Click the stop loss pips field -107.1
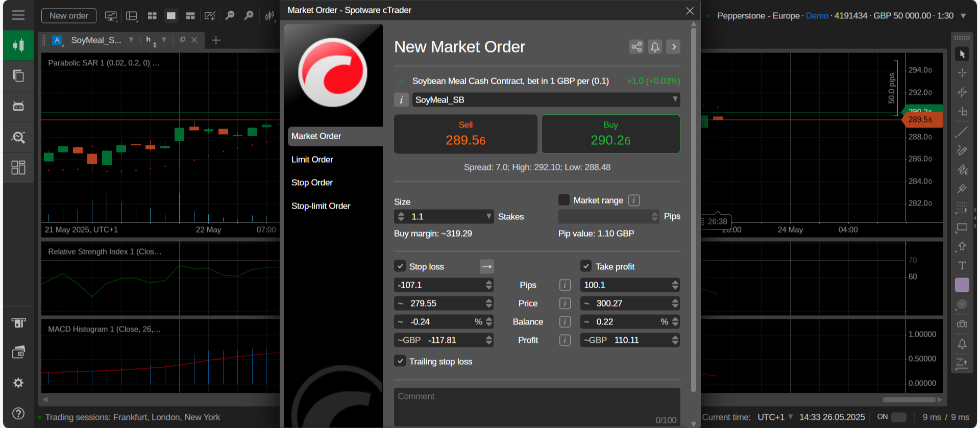The height and width of the screenshot is (428, 980). [444, 285]
